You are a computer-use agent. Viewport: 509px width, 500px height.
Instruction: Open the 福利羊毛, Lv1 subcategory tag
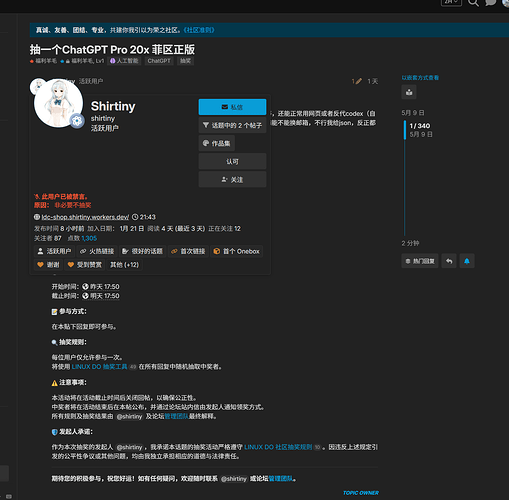point(82,61)
